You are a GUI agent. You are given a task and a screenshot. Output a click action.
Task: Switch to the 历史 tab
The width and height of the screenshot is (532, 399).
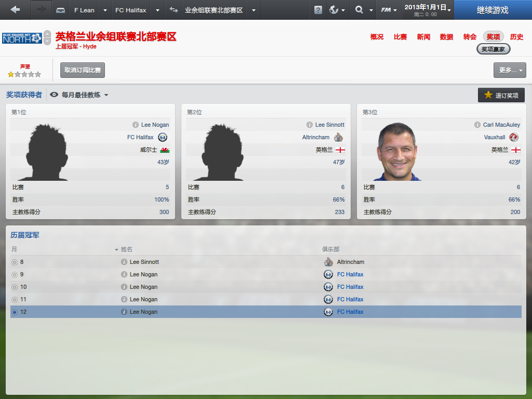[x=516, y=37]
